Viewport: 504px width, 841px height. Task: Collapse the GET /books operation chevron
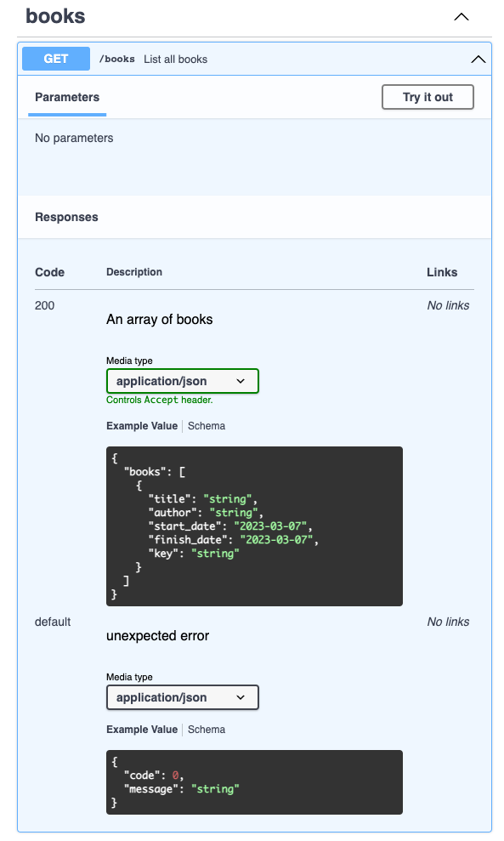coord(479,59)
